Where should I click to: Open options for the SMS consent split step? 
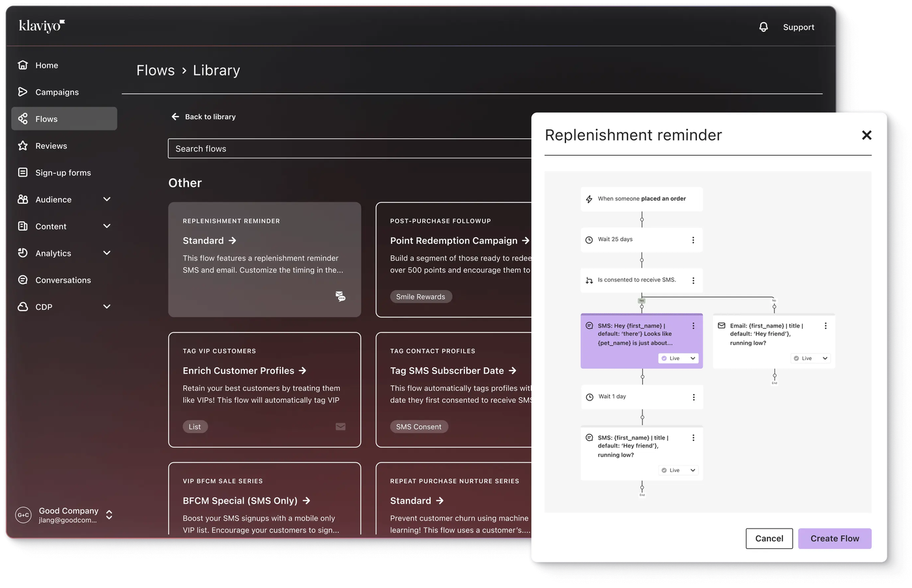693,281
